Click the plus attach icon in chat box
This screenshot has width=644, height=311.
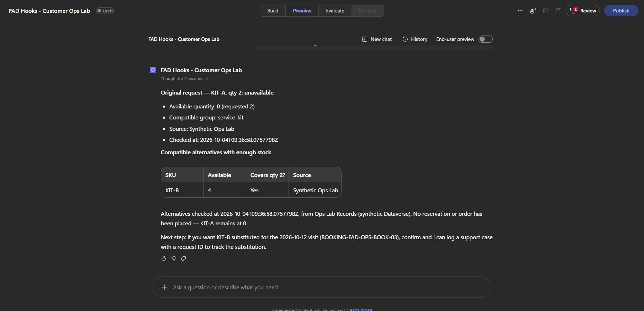(164, 287)
